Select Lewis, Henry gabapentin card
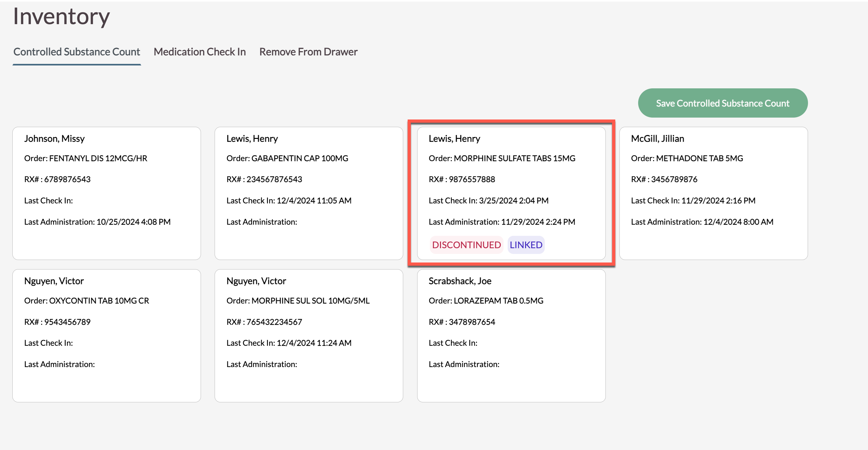 click(x=308, y=193)
